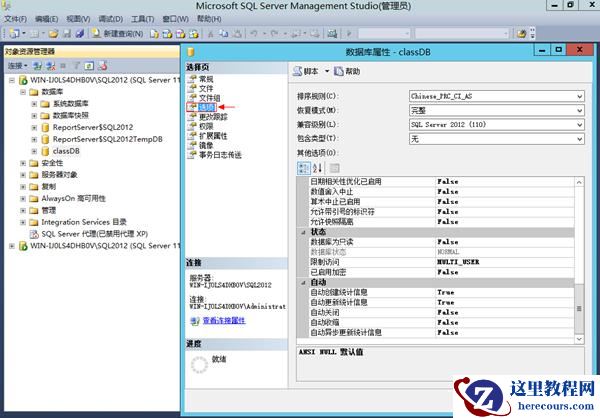The width and height of the screenshot is (600, 418).
Task: Expand the Security folder node
Action: [x=23, y=163]
